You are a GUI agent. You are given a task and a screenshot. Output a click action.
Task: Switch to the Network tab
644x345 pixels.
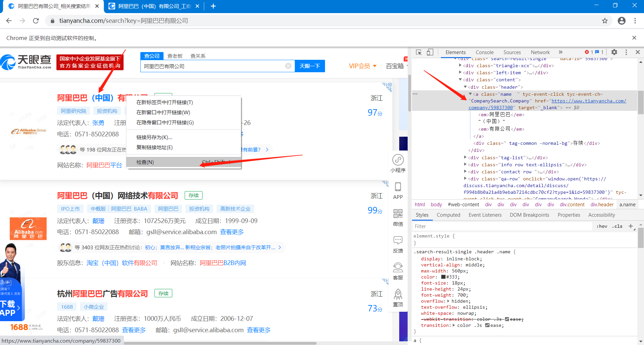point(540,52)
